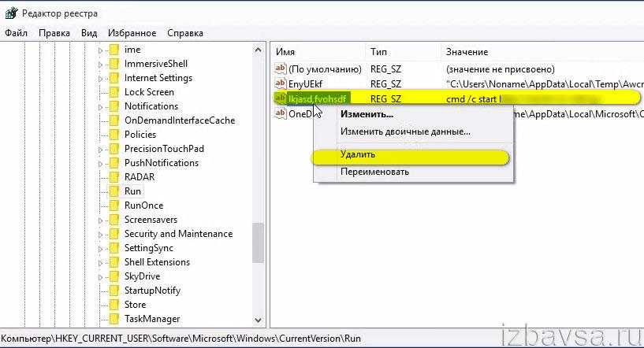Choose Изменить... in the context menu

click(367, 114)
